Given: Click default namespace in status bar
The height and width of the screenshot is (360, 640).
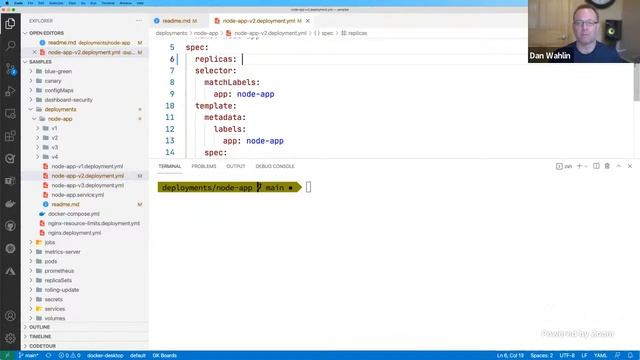Looking at the screenshot, I should tap(138, 356).
